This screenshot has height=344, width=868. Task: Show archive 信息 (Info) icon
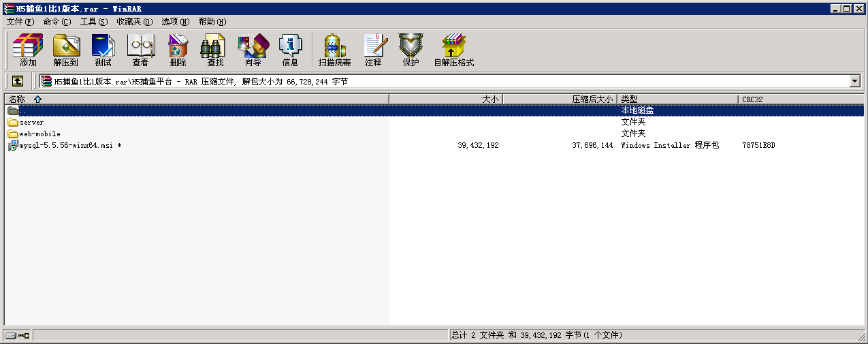click(290, 50)
